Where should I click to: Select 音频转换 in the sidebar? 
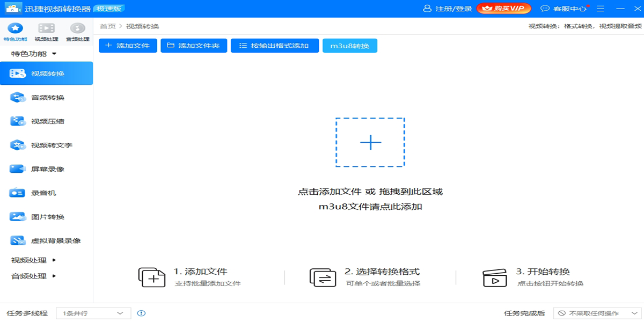(47, 98)
